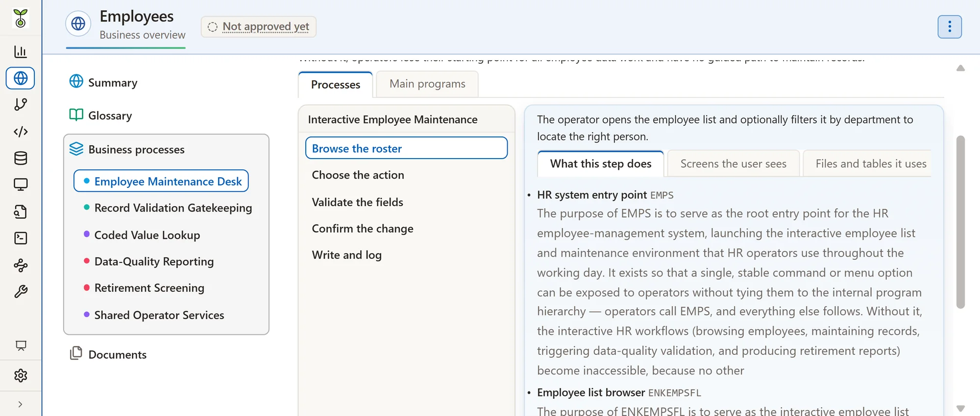
Task: Select the Browse the roster step
Action: pos(406,148)
